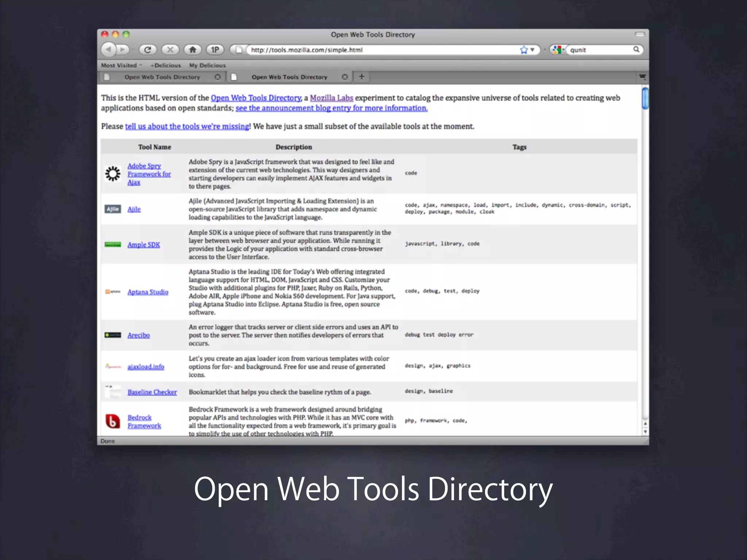Click the page icon left of the URL

(x=239, y=50)
